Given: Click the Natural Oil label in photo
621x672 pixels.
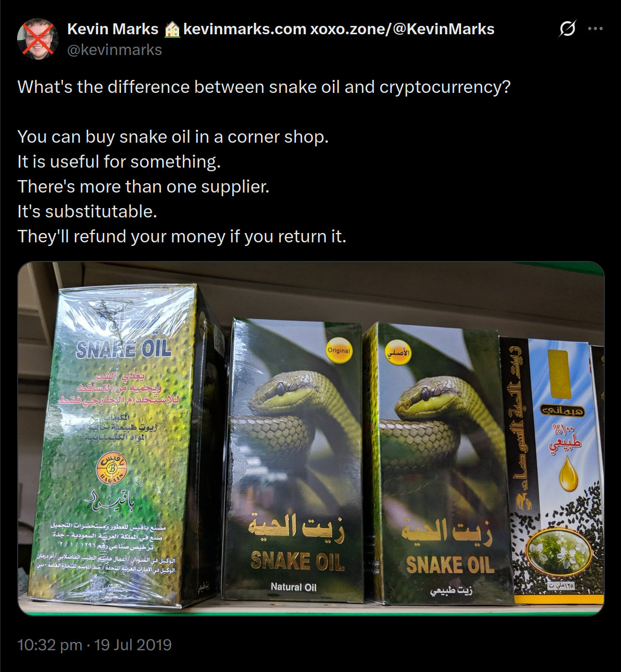Looking at the screenshot, I should pyautogui.click(x=293, y=587).
